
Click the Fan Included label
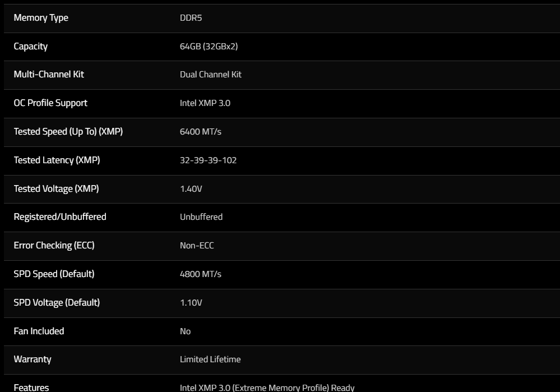(39, 331)
